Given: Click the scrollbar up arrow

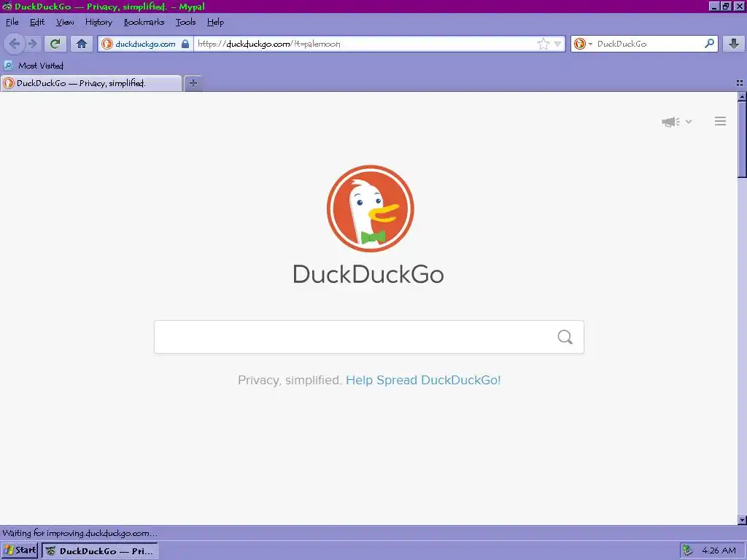Looking at the screenshot, I should point(742,96).
